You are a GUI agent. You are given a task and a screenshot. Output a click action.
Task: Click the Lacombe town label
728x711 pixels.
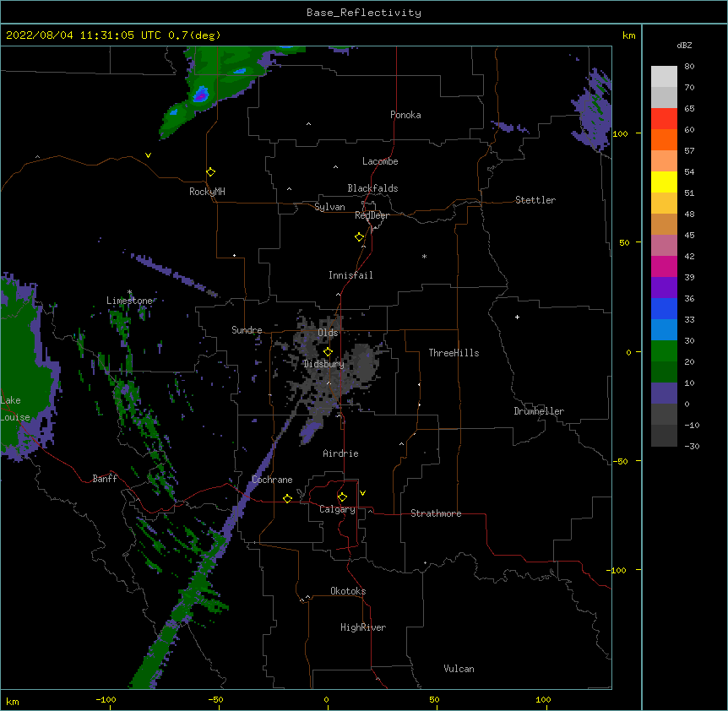pos(380,161)
